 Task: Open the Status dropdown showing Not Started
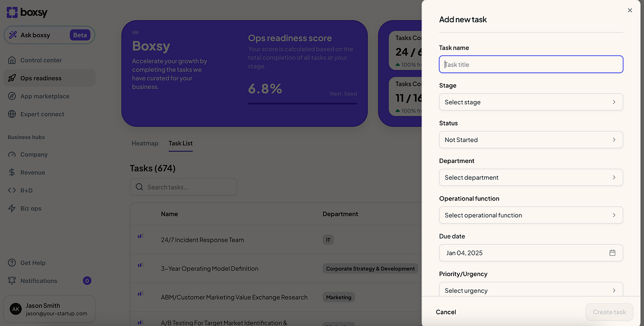531,140
